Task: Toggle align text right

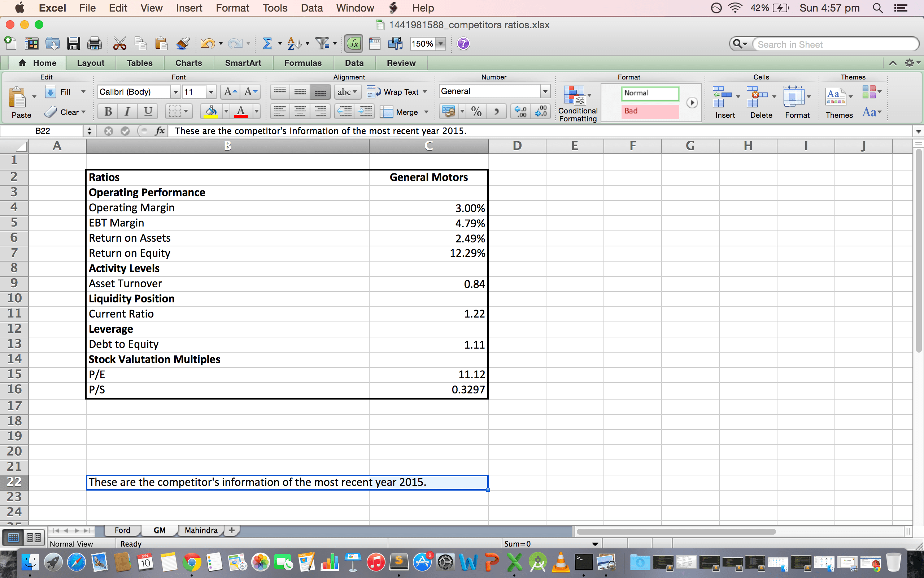Action: (321, 112)
